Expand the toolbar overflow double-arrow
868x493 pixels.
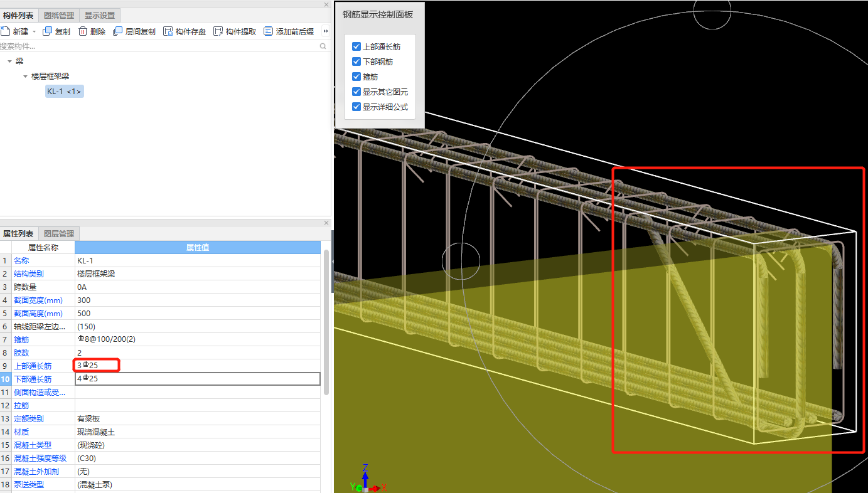point(326,31)
